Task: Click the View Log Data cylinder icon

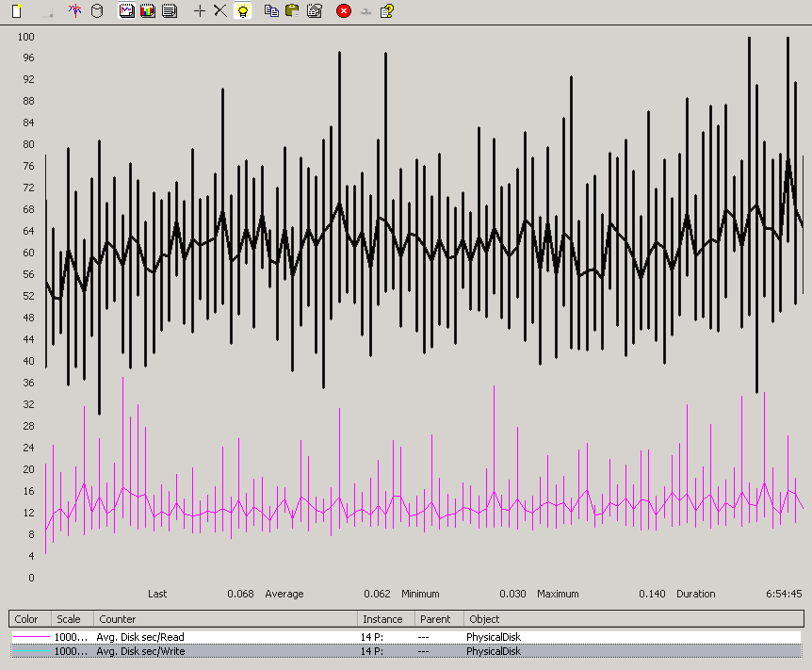Action: point(96,11)
